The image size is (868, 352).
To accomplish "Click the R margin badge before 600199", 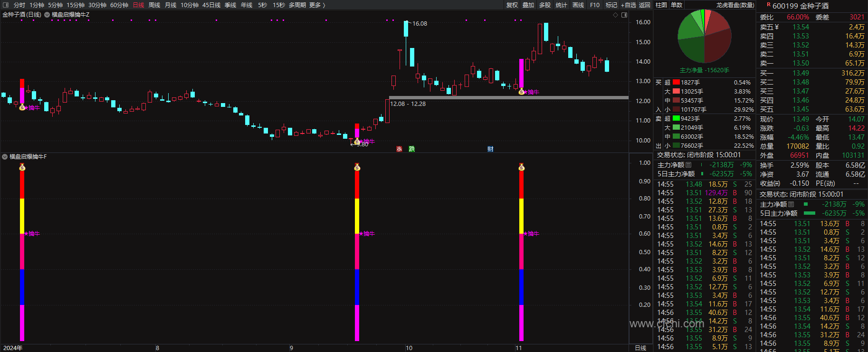I will click(769, 5).
